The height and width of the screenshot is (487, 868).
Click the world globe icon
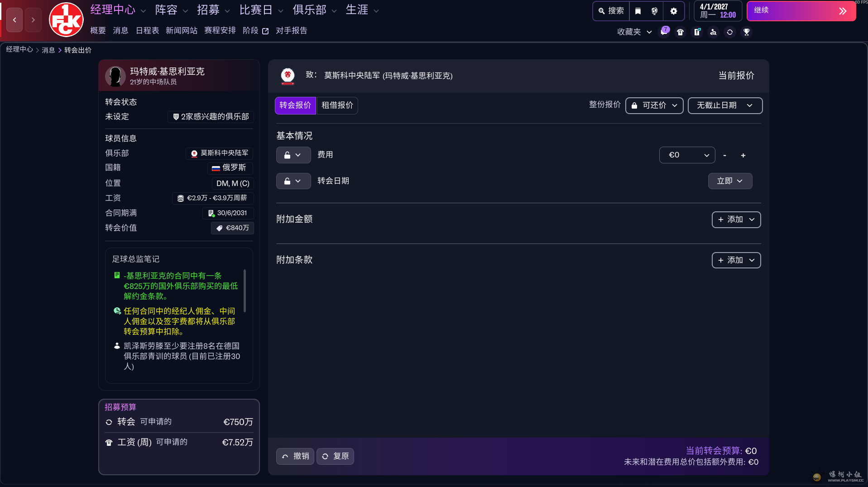[x=654, y=11]
